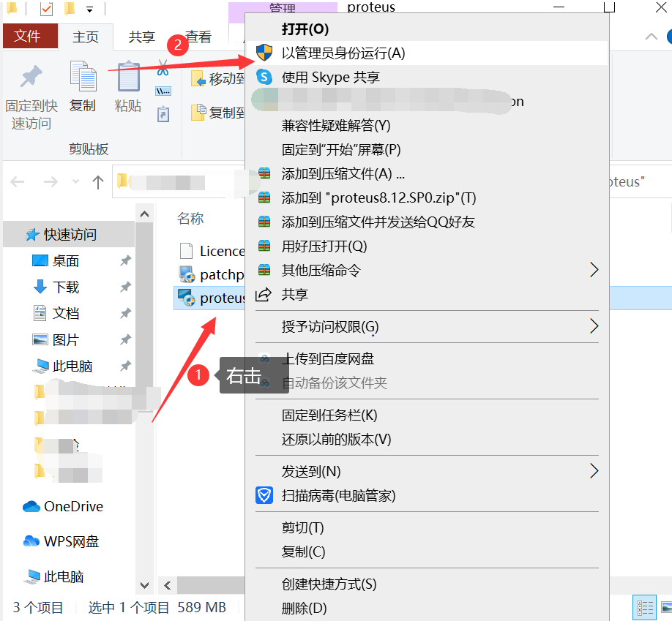Image resolution: width=672 pixels, height=621 pixels.
Task: Choose 共享 with the share icon
Action: pos(428,294)
